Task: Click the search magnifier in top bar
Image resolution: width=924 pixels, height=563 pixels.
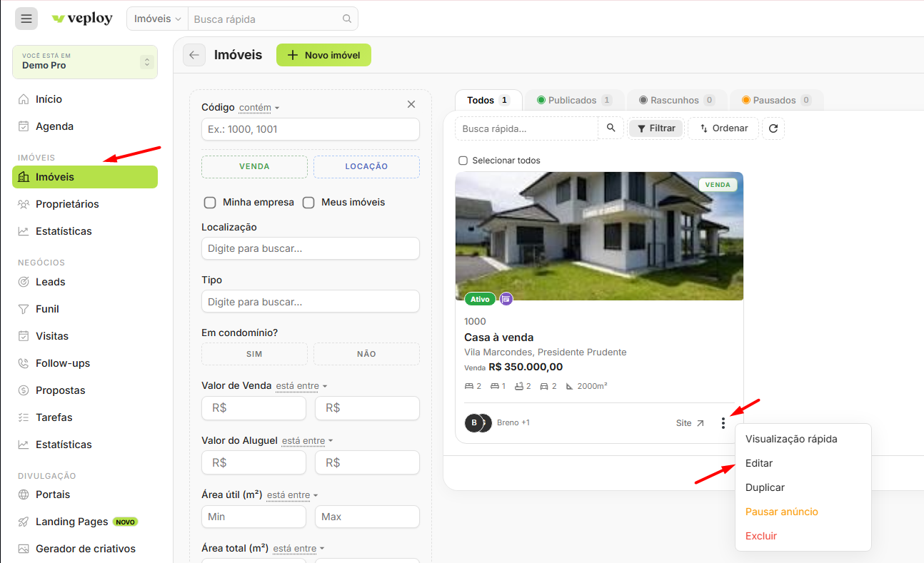Action: tap(347, 19)
